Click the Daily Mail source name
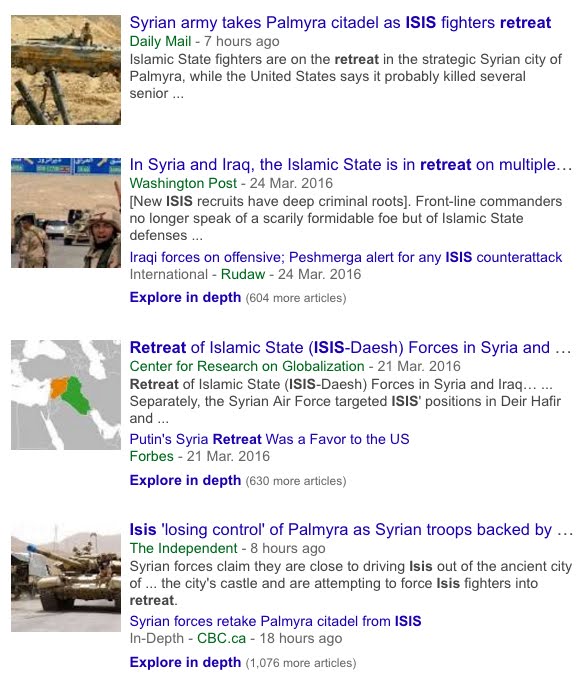Viewport: 584px width, 680px height. [x=160, y=41]
